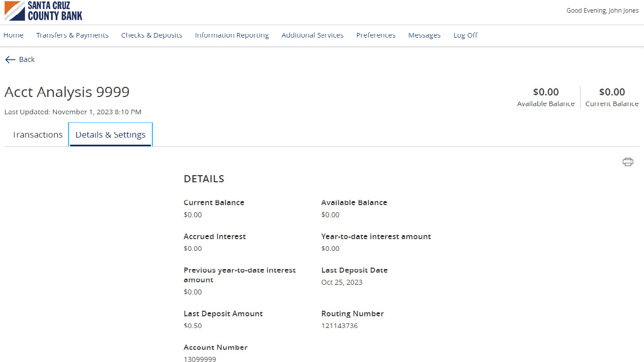Select the Details & Settings tab
The width and height of the screenshot is (644, 362).
tap(110, 134)
